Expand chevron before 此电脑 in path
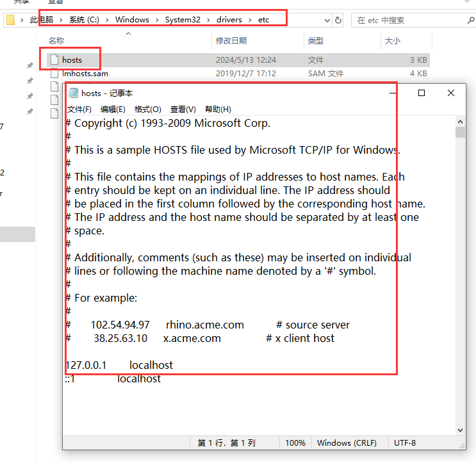This screenshot has height=463, width=476. (22, 20)
